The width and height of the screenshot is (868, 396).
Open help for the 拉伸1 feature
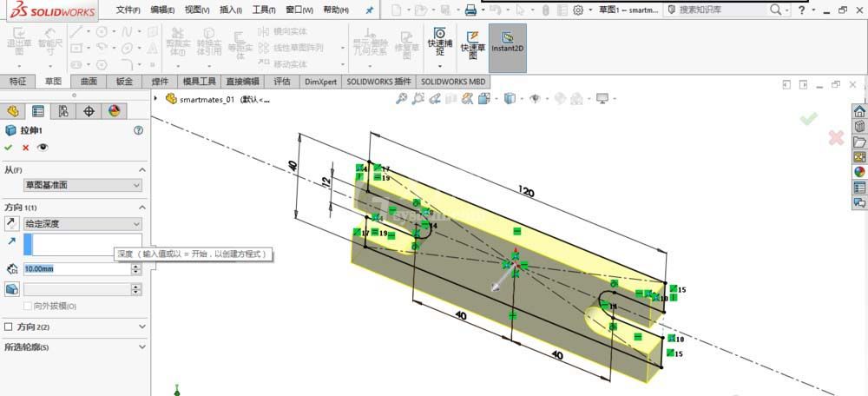click(138, 130)
